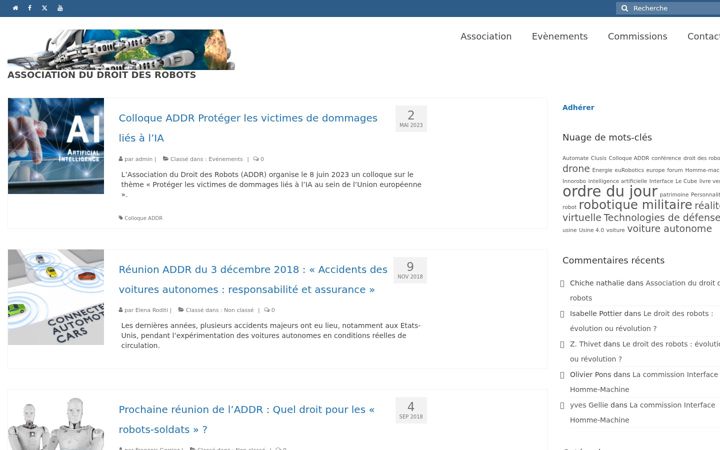Click the Adhérer link
Viewport: 720px width, 450px height.
click(x=578, y=107)
